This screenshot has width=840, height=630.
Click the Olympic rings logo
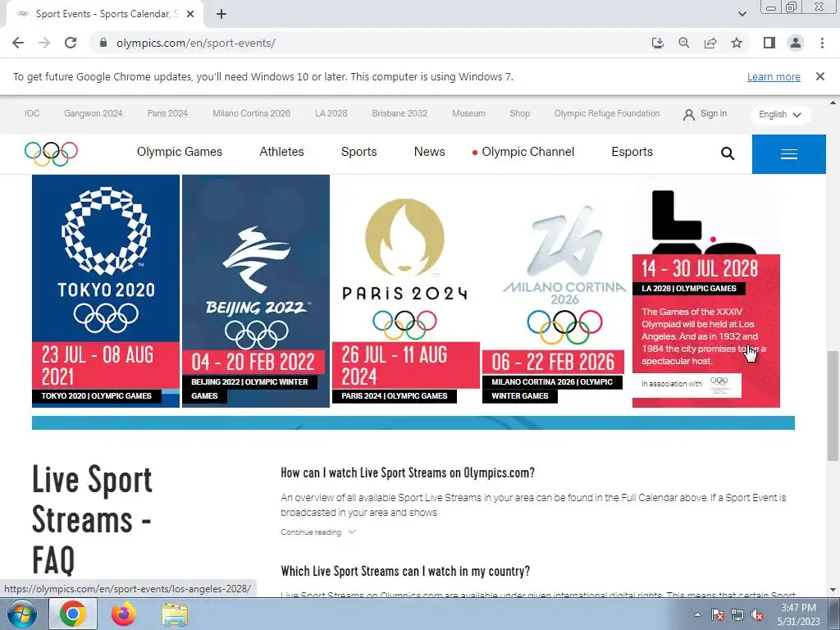click(x=51, y=153)
